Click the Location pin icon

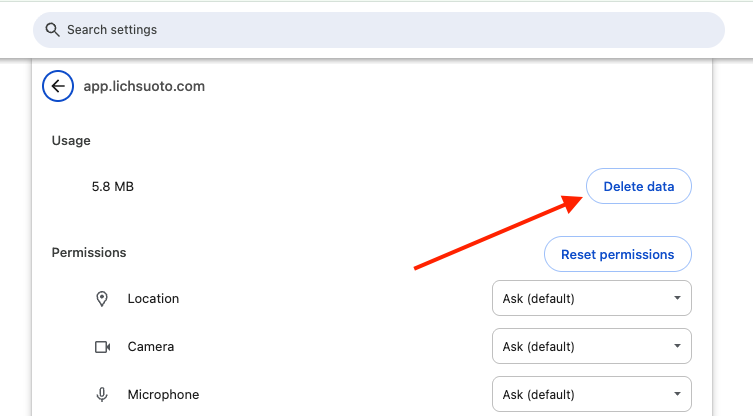102,299
